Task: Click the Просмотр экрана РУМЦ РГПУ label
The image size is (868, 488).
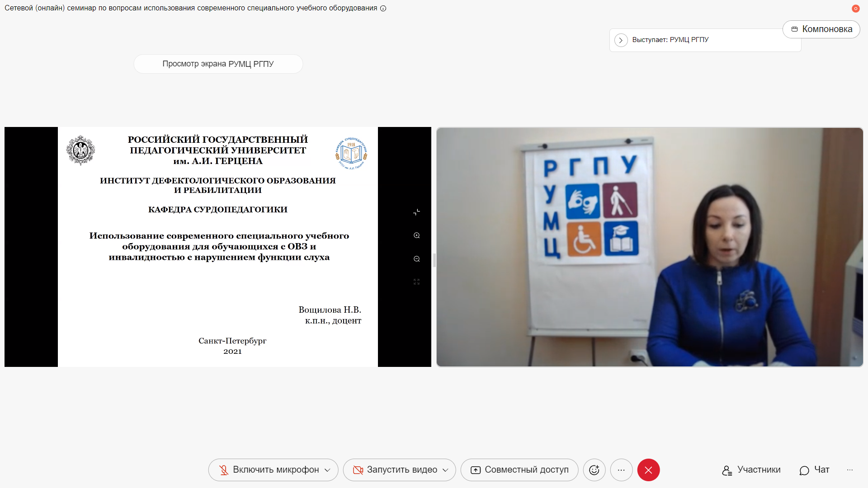Action: (x=218, y=64)
